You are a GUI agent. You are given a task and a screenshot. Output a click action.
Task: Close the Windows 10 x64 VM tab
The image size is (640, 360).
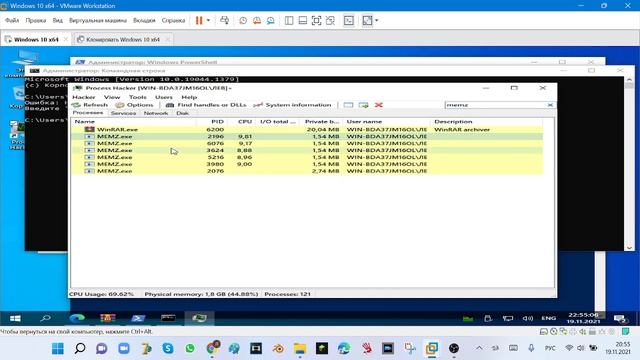[66, 39]
